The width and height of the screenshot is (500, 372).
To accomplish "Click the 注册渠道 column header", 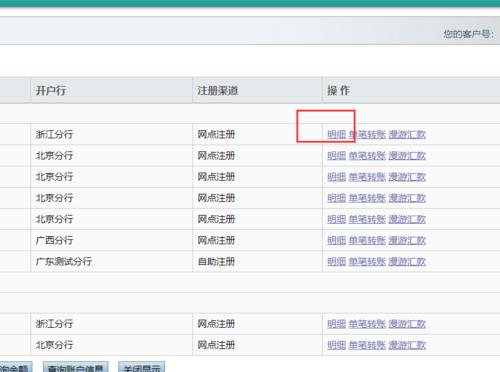I will point(257,90).
